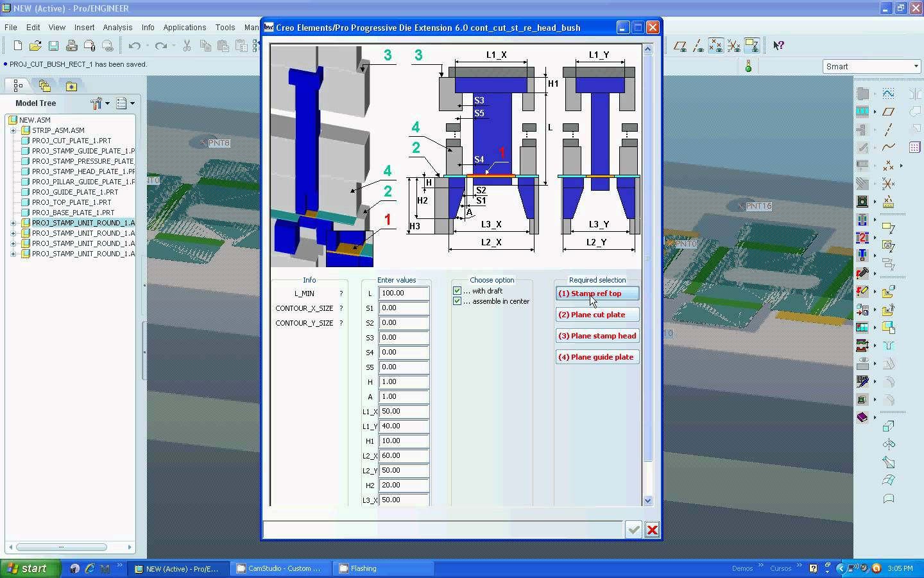Viewport: 924px width, 578px height.
Task: Toggle datum planes display icon
Action: (680, 46)
